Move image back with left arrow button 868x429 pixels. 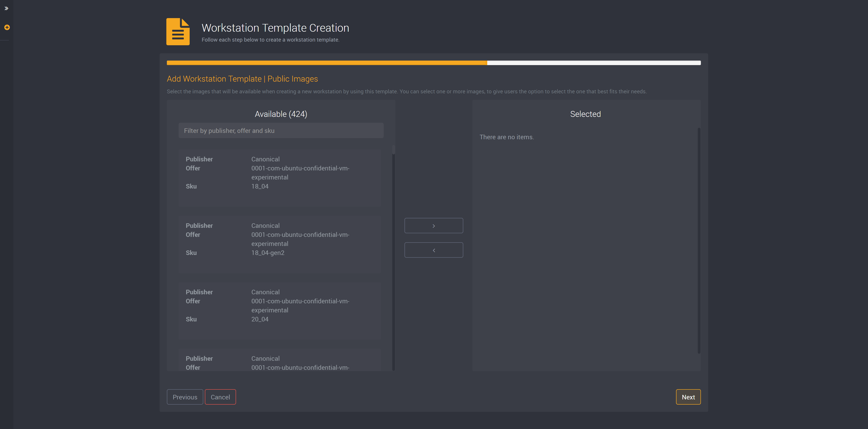click(x=434, y=250)
